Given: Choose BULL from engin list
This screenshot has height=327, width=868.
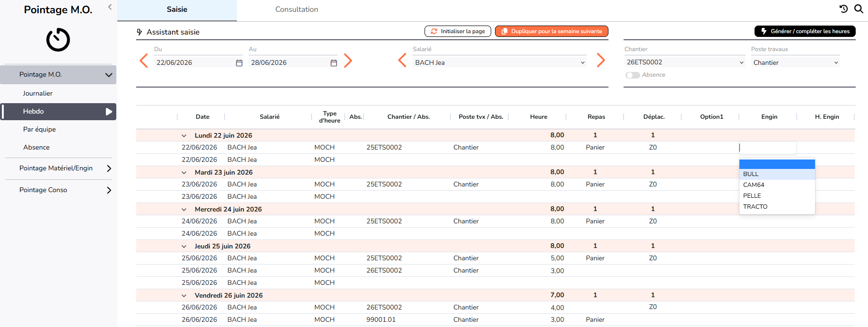Looking at the screenshot, I should (777, 174).
